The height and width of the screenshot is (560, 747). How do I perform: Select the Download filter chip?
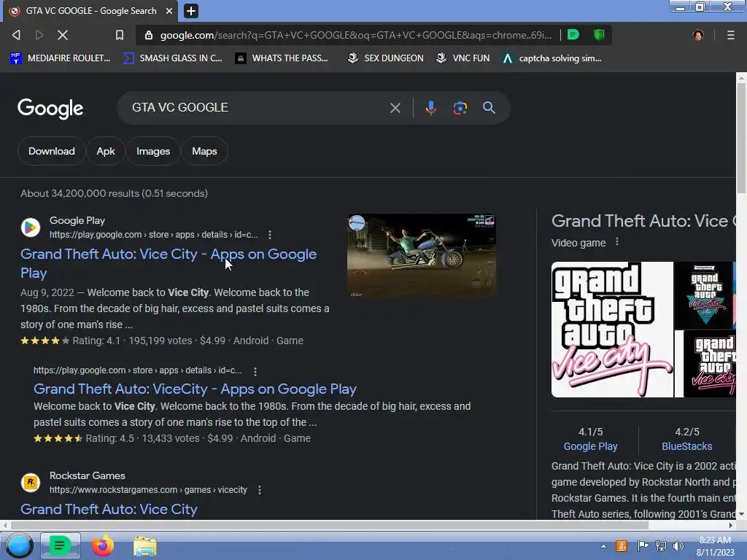coord(52,151)
